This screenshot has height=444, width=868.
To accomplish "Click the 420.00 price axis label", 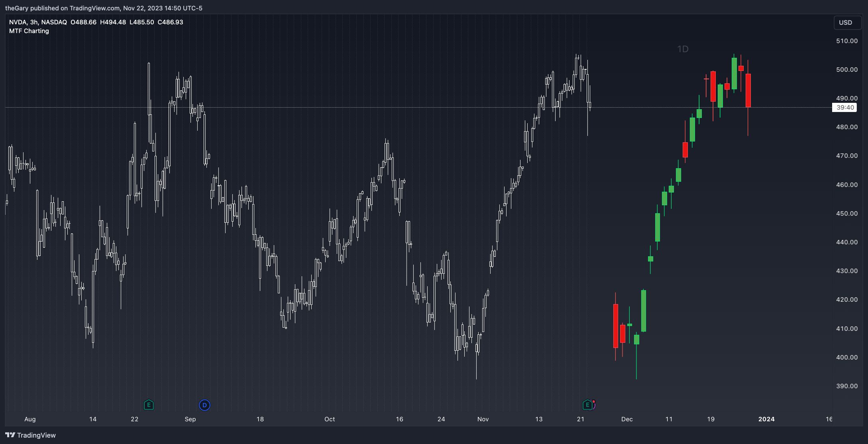I will point(847,300).
